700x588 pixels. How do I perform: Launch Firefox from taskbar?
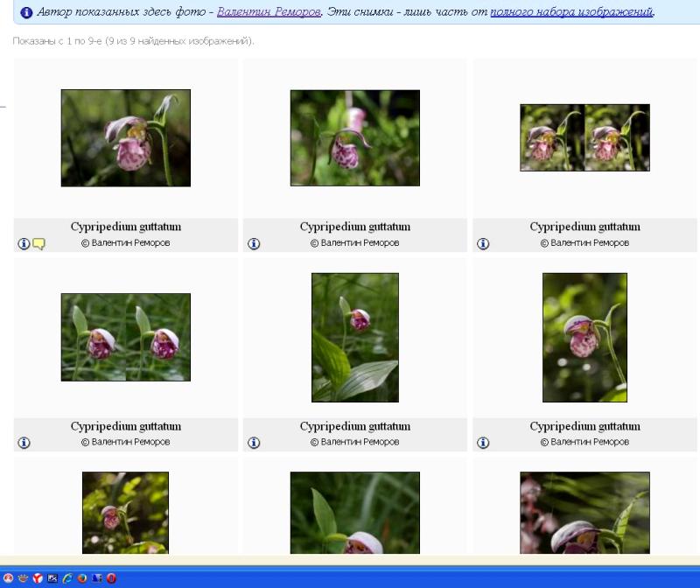coord(82,578)
